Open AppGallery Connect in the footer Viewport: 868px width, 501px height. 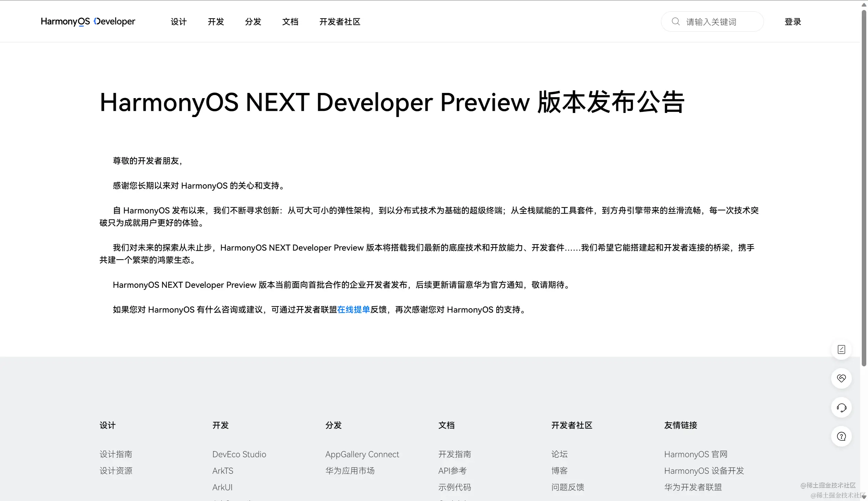(362, 454)
